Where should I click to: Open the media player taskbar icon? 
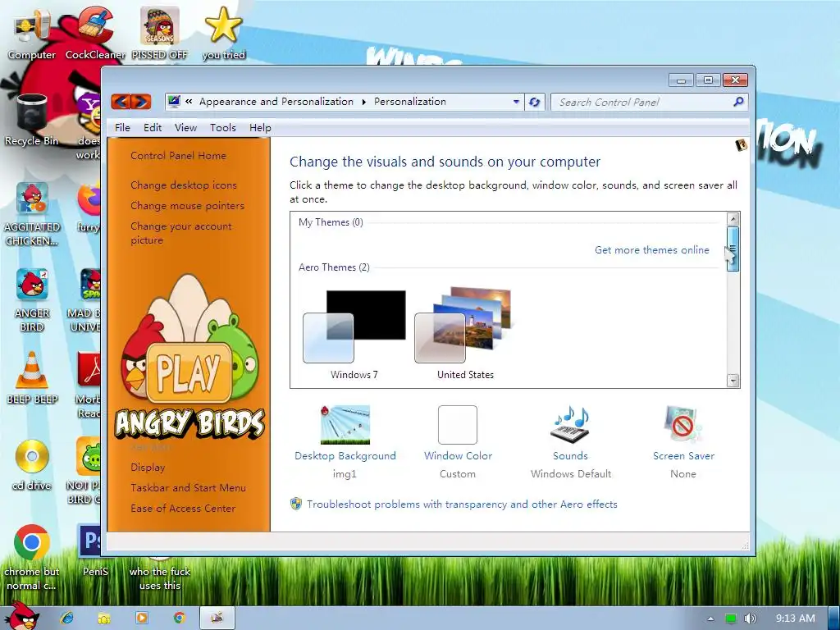click(x=141, y=618)
